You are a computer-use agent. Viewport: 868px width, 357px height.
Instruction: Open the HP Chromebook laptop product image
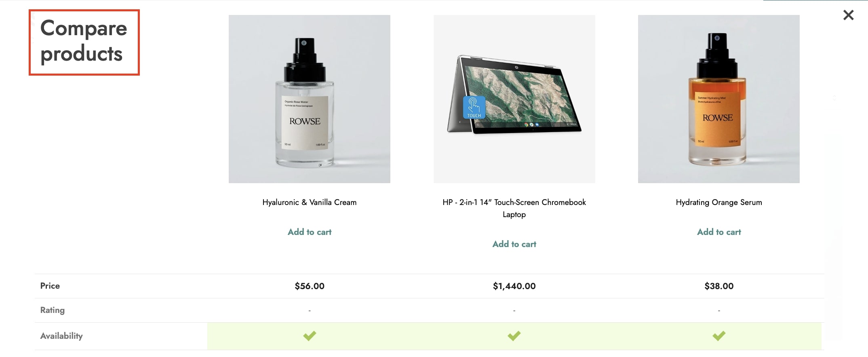click(x=514, y=99)
